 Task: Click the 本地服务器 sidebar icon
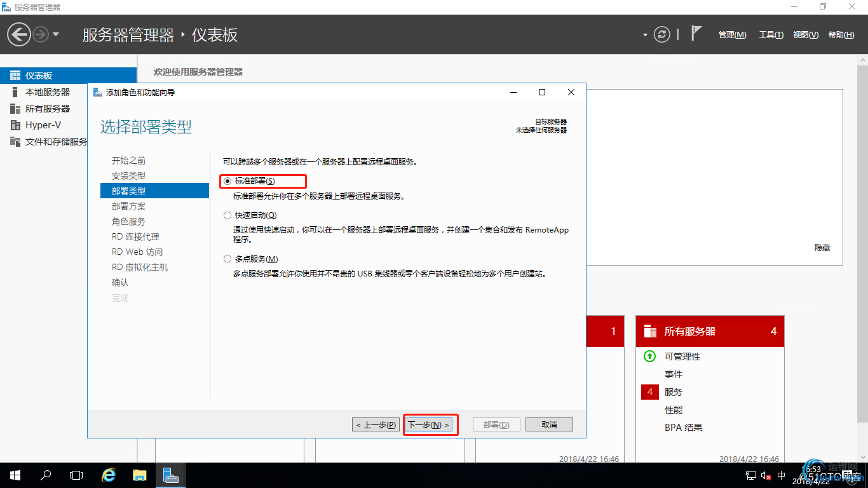coord(15,92)
